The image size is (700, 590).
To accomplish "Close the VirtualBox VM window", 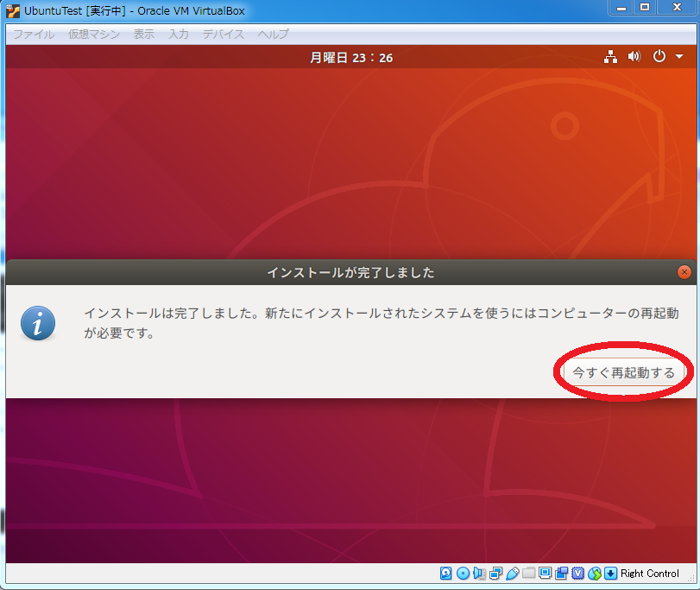I will (677, 8).
